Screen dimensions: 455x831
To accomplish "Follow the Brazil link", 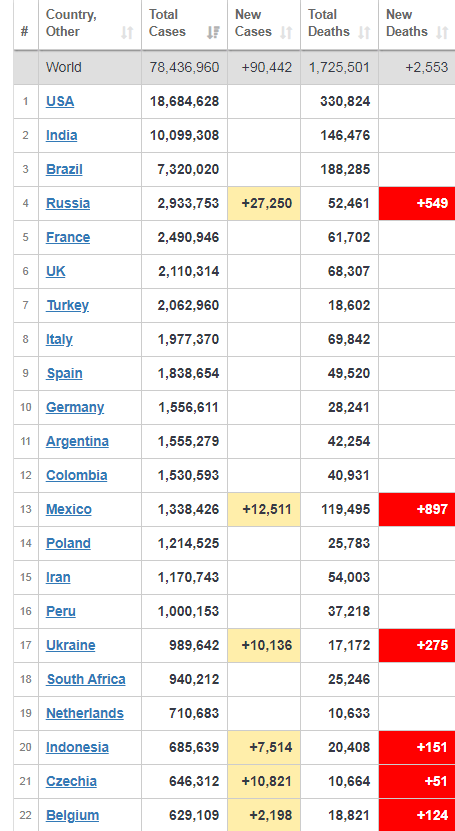I will pos(64,169).
